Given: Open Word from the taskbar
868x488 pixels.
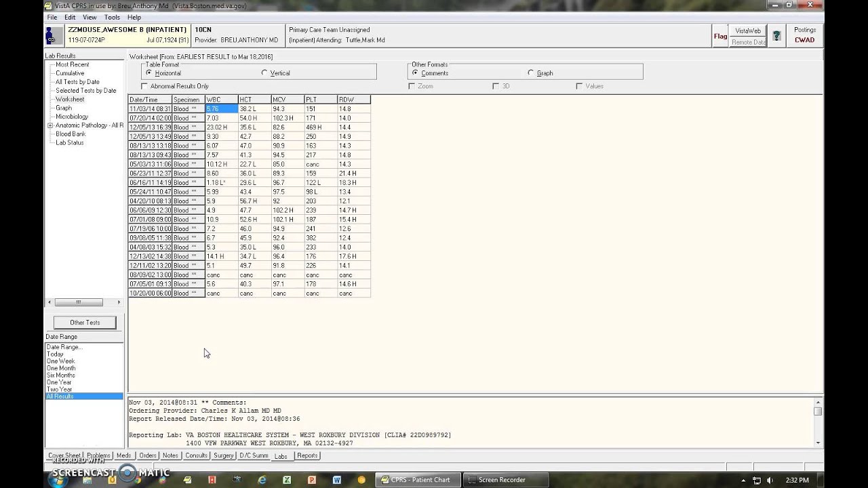Looking at the screenshot, I should click(337, 479).
